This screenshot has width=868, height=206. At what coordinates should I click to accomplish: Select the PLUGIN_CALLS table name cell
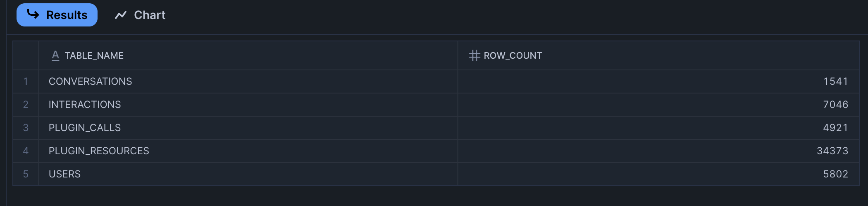point(248,128)
